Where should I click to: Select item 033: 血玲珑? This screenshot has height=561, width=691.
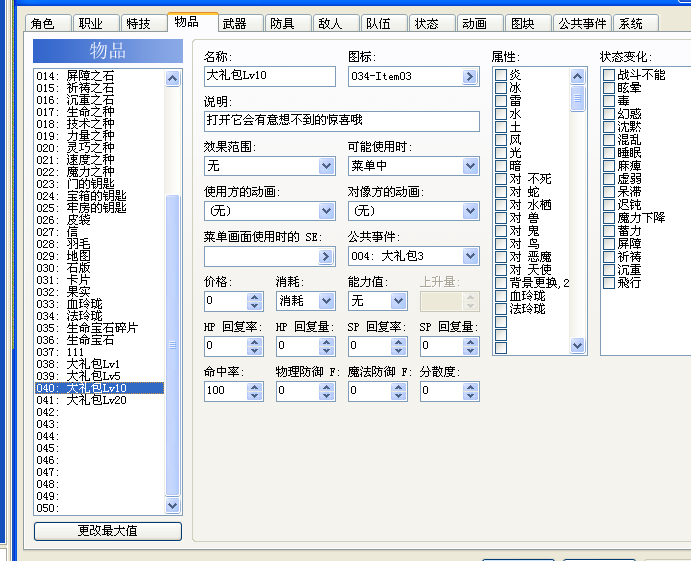(100, 305)
